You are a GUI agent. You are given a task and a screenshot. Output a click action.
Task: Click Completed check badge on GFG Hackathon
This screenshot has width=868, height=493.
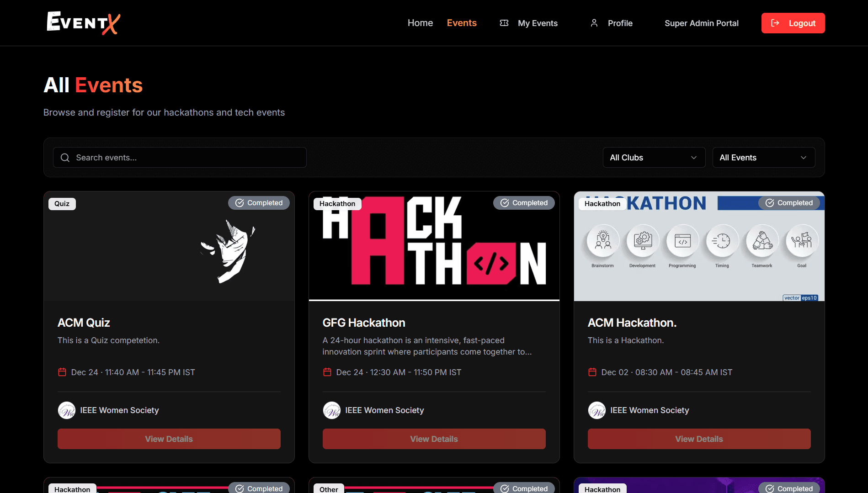(x=524, y=203)
